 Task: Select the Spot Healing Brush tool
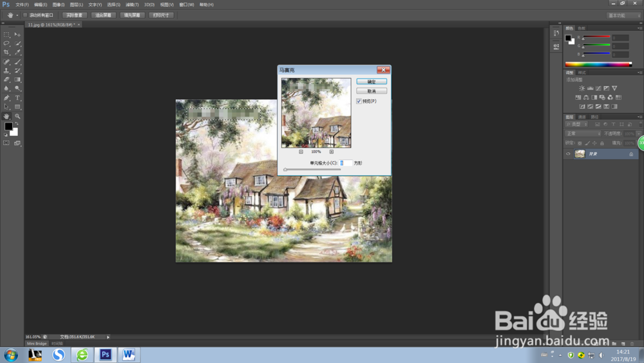[x=6, y=62]
